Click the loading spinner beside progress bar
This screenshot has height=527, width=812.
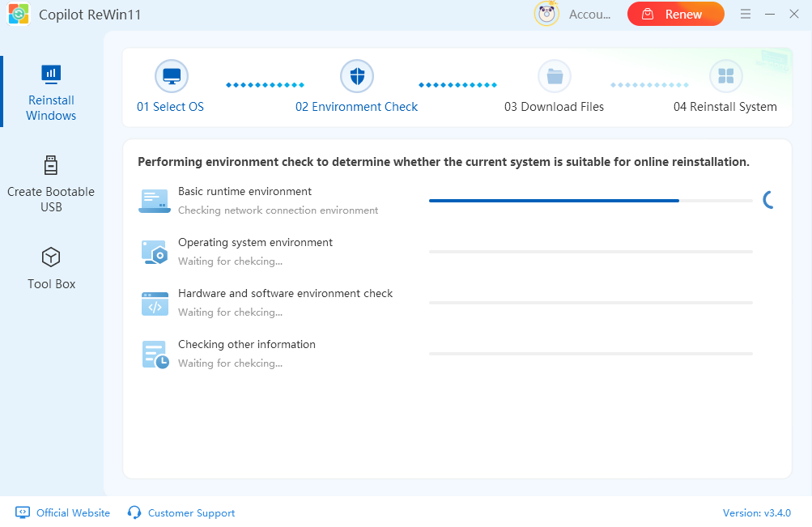[770, 200]
